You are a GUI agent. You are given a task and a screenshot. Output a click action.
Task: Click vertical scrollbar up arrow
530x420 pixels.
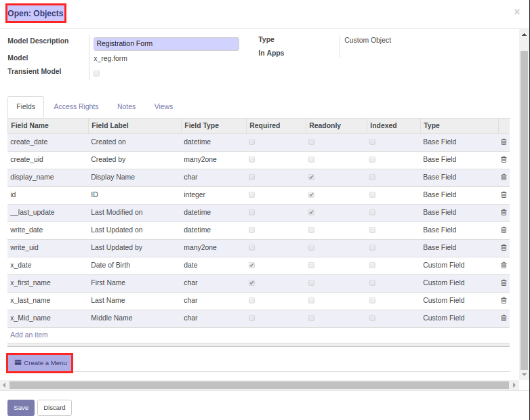pyautogui.click(x=525, y=35)
